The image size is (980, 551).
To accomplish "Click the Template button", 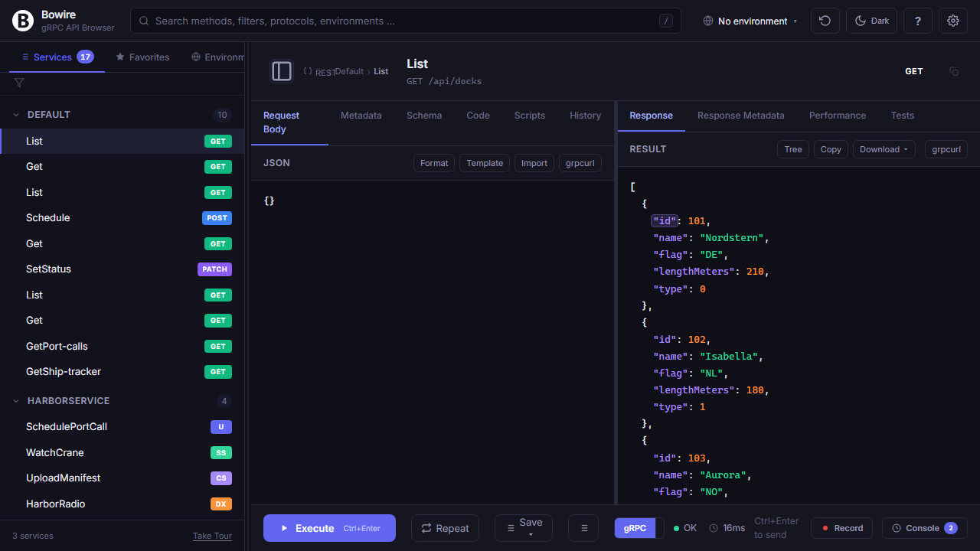I will [x=485, y=163].
